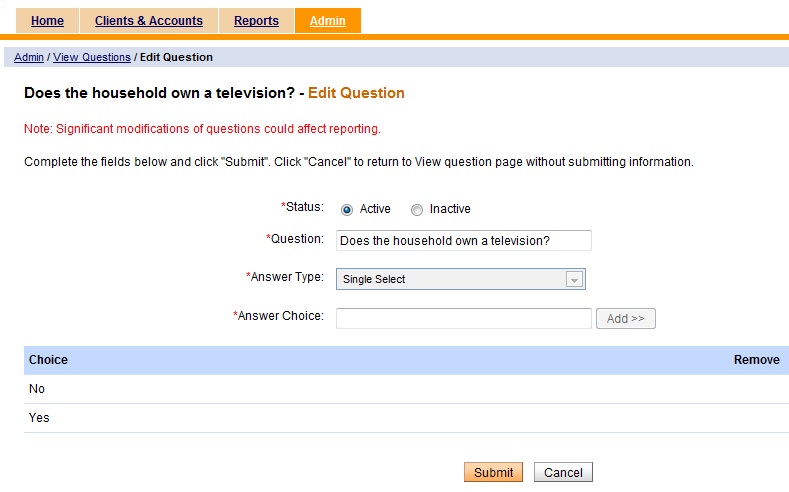Click the Admin breadcrumb link
The width and height of the screenshot is (789, 492).
tap(29, 57)
